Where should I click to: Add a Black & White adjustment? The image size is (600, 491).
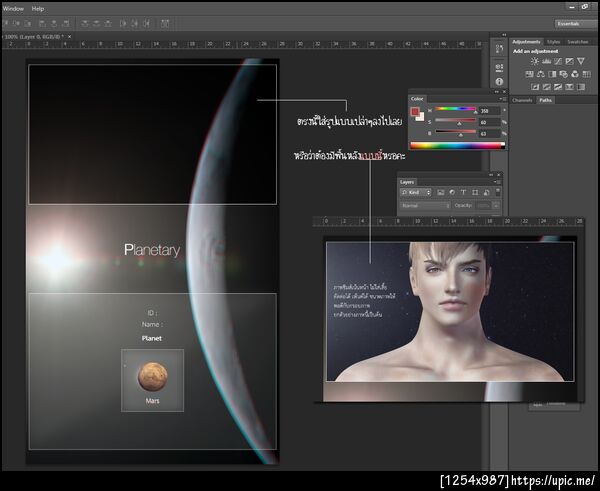click(552, 74)
